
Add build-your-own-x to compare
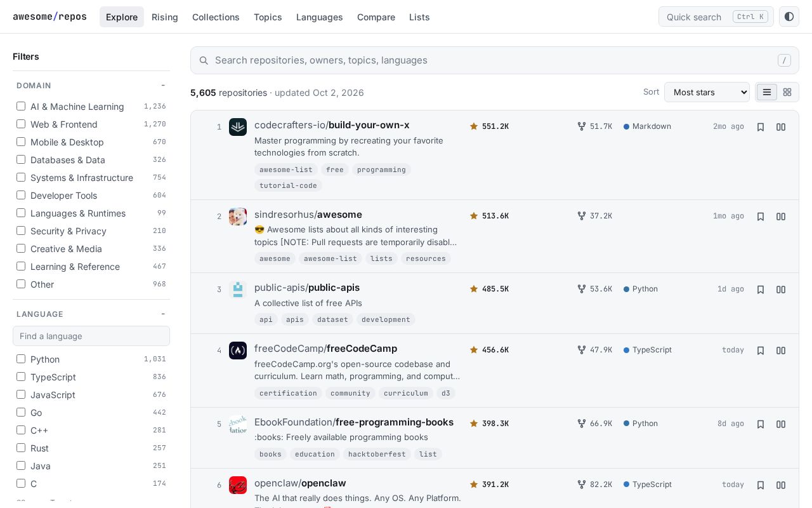pos(781,127)
